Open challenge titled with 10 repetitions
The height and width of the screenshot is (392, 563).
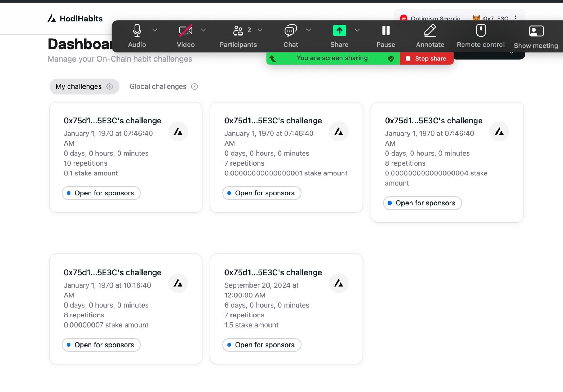click(113, 121)
